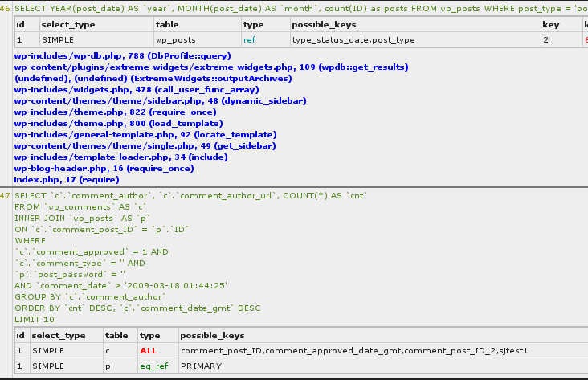The width and height of the screenshot is (588, 380).
Task: Click the SELECT YEAR(post_date) query text
Action: tap(301, 8)
